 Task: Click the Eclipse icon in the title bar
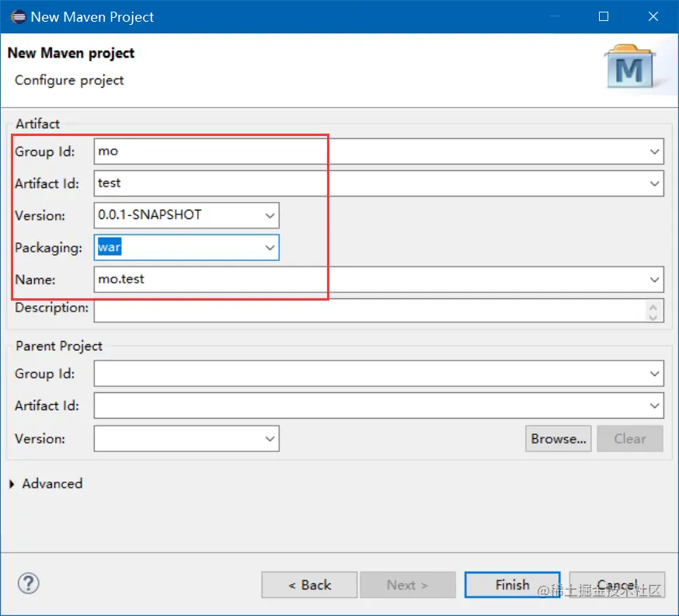tap(18, 17)
